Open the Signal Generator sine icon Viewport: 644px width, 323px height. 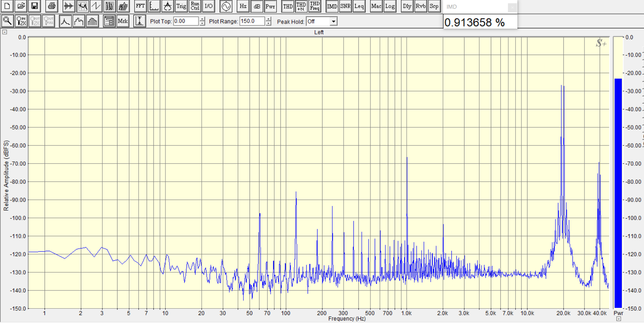pos(226,6)
